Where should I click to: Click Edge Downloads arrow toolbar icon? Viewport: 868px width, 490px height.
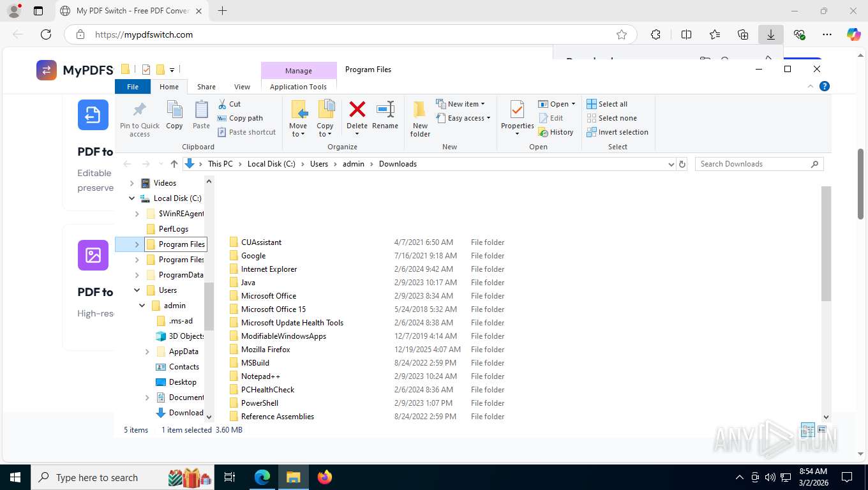point(770,34)
